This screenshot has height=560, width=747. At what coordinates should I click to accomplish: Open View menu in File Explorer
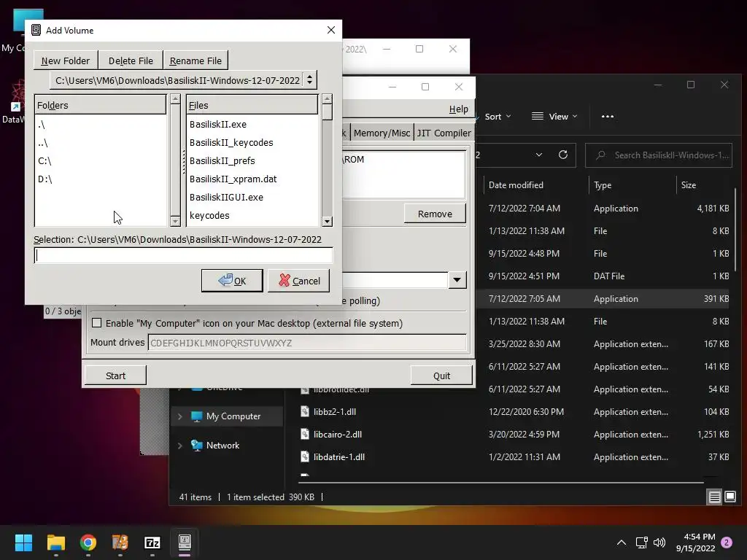554,117
